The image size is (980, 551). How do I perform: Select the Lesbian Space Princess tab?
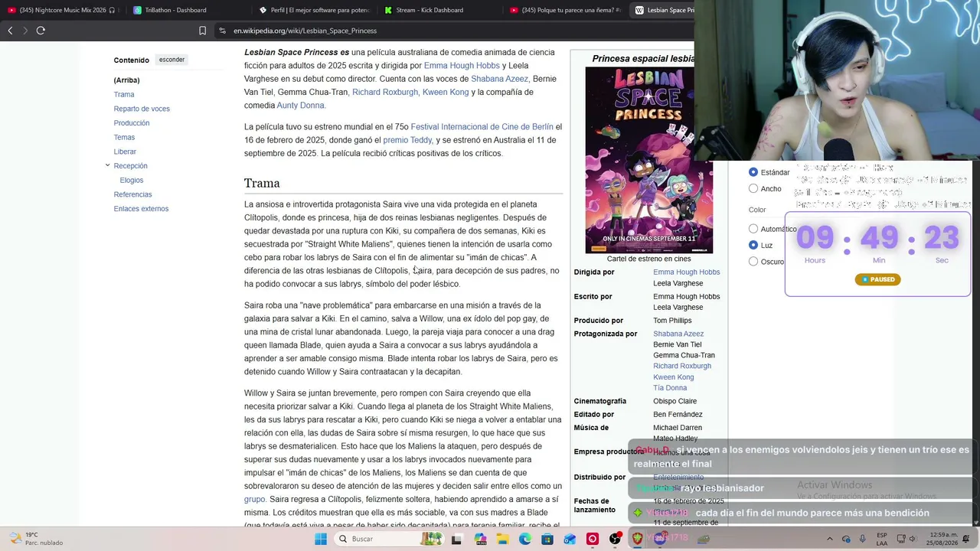pos(663,10)
